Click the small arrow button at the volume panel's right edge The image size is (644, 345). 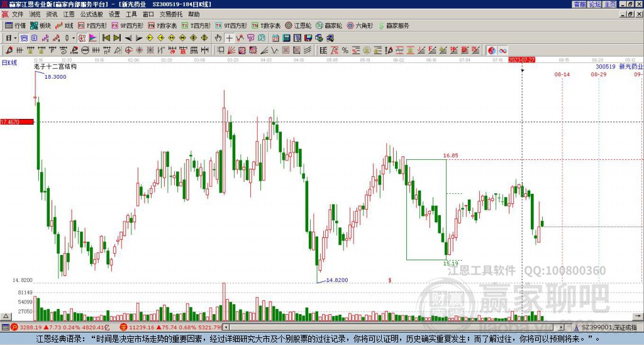tap(638, 316)
